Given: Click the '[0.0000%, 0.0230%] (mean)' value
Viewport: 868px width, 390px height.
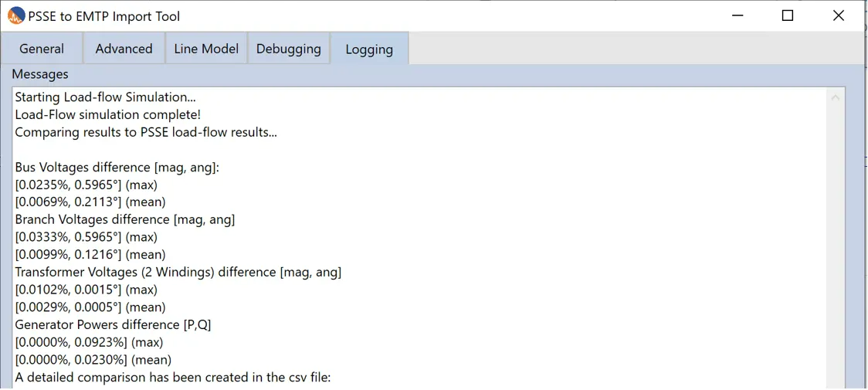Looking at the screenshot, I should tap(93, 360).
